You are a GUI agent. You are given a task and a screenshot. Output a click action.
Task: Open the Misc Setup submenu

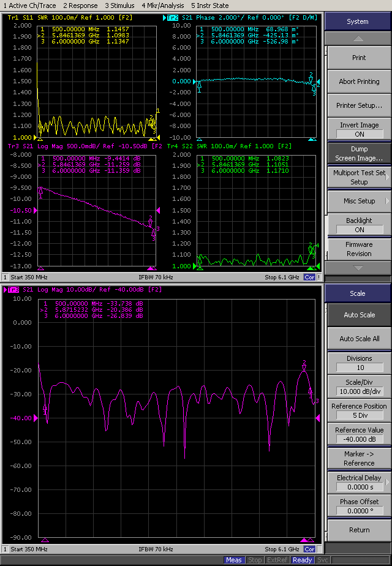click(x=359, y=201)
